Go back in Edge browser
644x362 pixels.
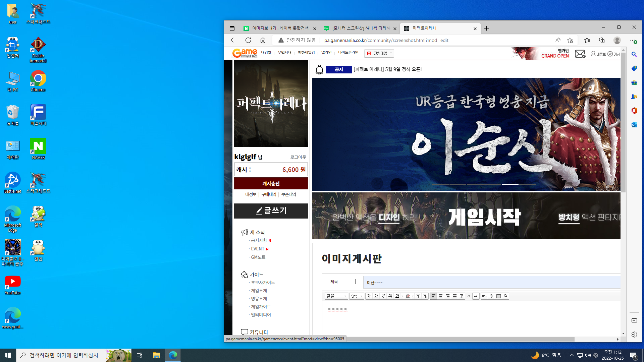pyautogui.click(x=233, y=40)
